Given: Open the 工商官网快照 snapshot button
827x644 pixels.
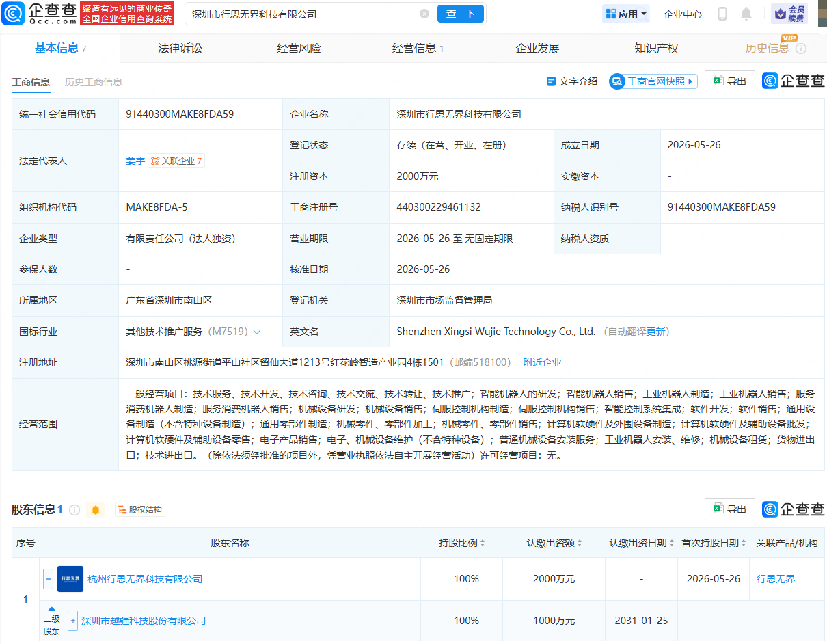Looking at the screenshot, I should (x=653, y=81).
